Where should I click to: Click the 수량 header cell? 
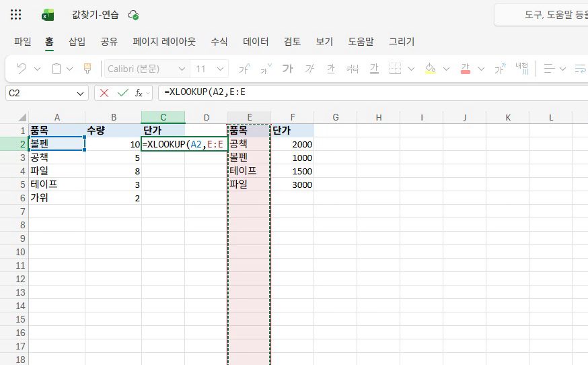click(x=113, y=130)
